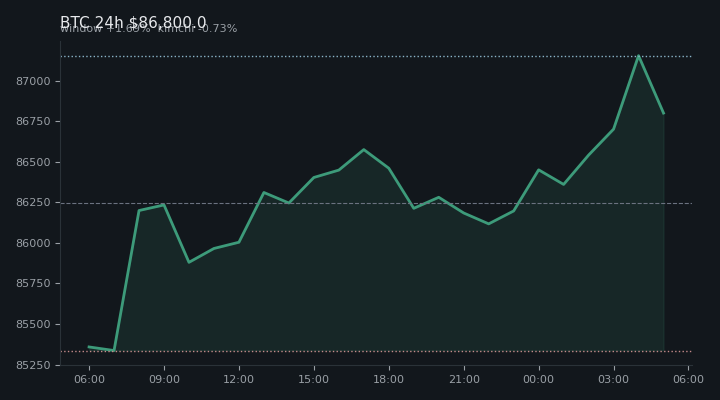
Task: Click the "15:00" x-axis label
Action: tap(314, 379)
